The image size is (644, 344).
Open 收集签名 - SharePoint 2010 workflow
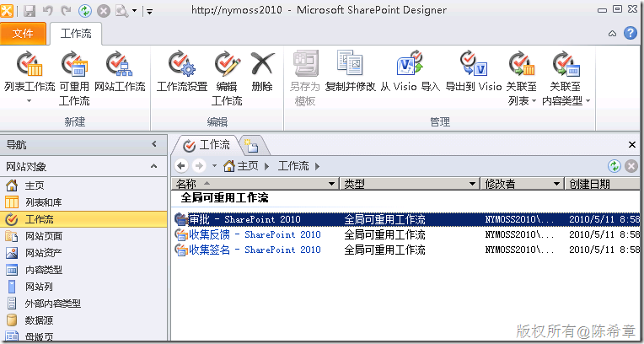click(255, 250)
